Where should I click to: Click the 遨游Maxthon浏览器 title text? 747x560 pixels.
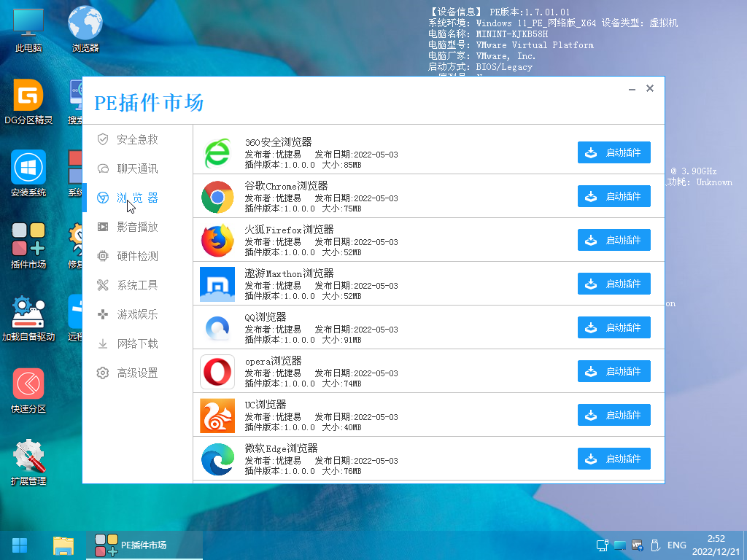click(x=289, y=273)
